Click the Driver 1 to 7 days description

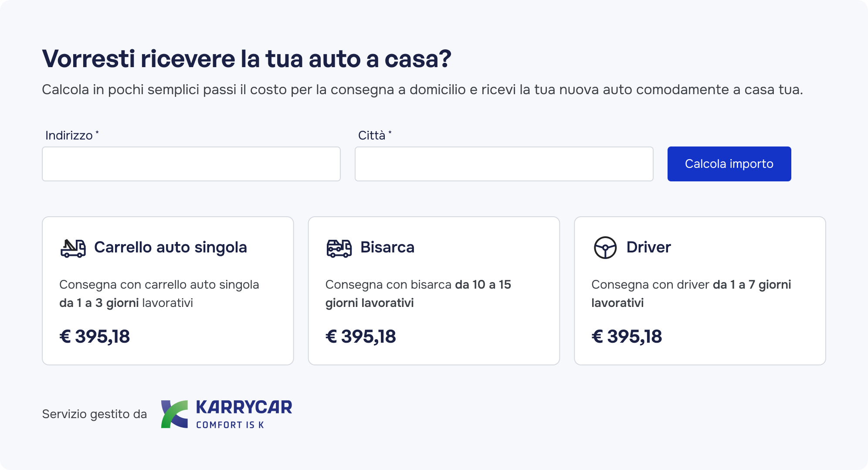(x=691, y=293)
